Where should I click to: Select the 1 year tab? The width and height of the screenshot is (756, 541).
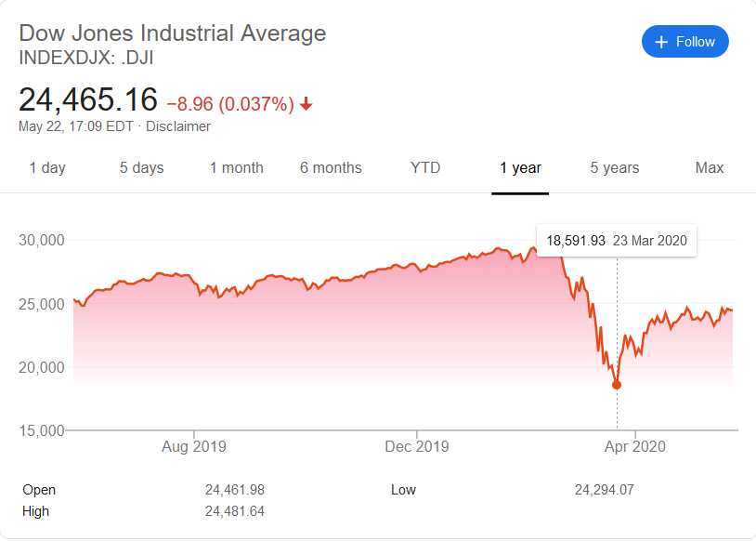point(520,168)
